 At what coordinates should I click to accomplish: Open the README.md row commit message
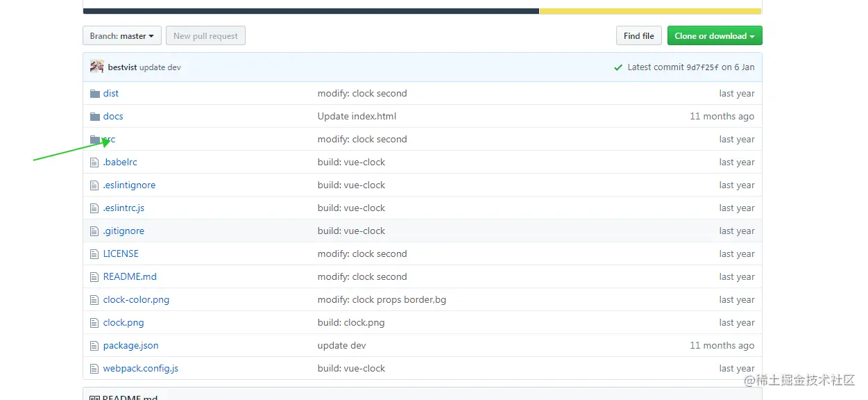[x=362, y=277]
